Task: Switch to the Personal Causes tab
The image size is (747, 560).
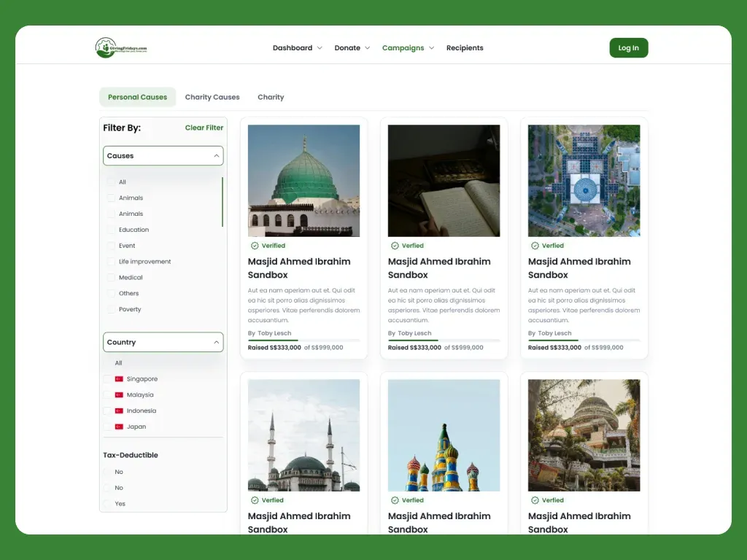Action: click(x=137, y=97)
